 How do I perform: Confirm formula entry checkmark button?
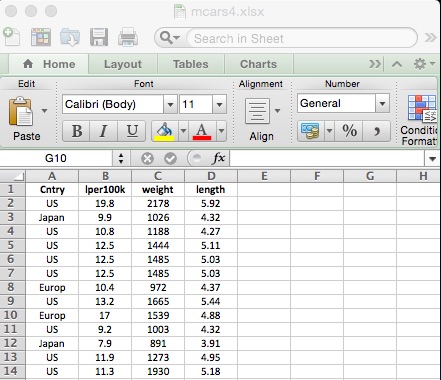pyautogui.click(x=170, y=158)
